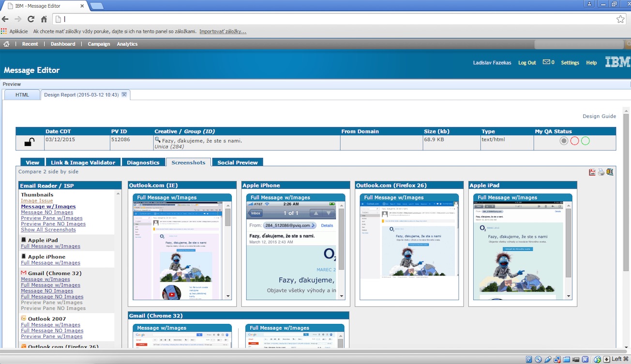Go to home via house icon
The width and height of the screenshot is (631, 364).
click(x=6, y=44)
